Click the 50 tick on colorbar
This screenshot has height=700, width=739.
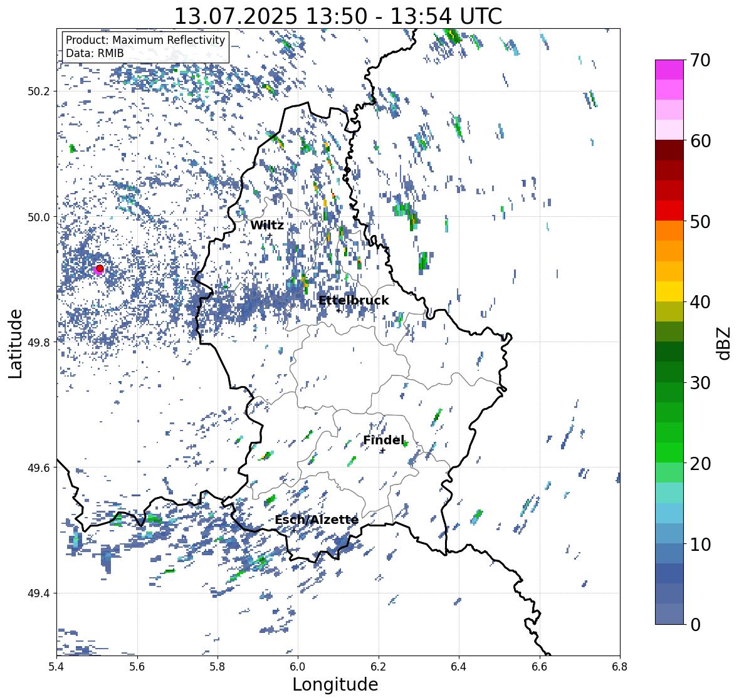point(700,221)
